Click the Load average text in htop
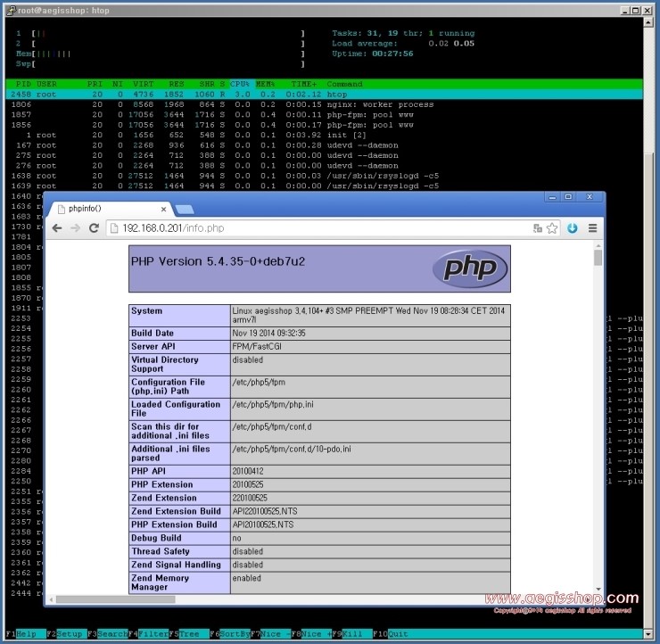Image resolution: width=660 pixels, height=644 pixels. 365,44
